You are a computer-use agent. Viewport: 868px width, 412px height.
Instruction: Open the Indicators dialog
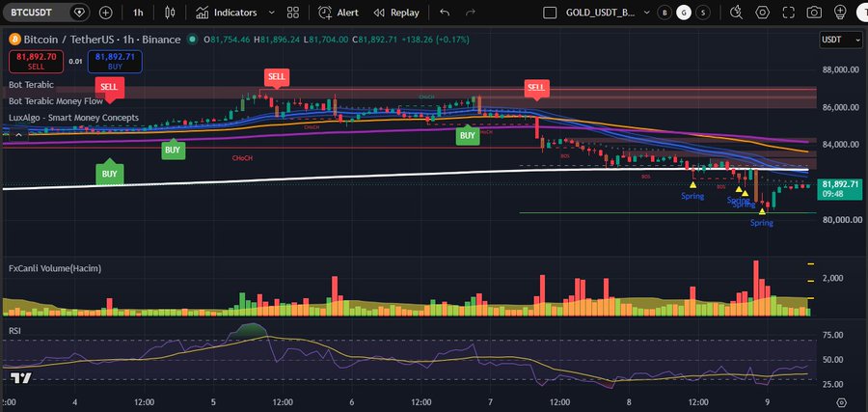(x=227, y=13)
